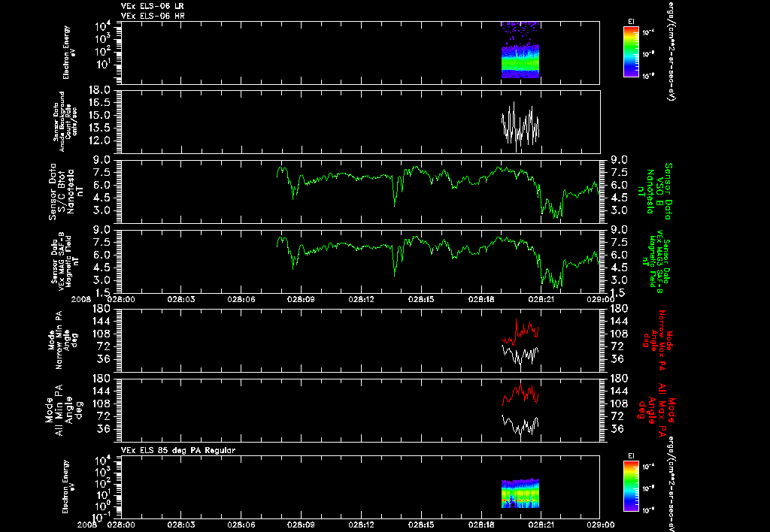This screenshot has height=532, width=770.
Task: Click the "VEx ELS-06 HR" title text
Action: pos(153,17)
